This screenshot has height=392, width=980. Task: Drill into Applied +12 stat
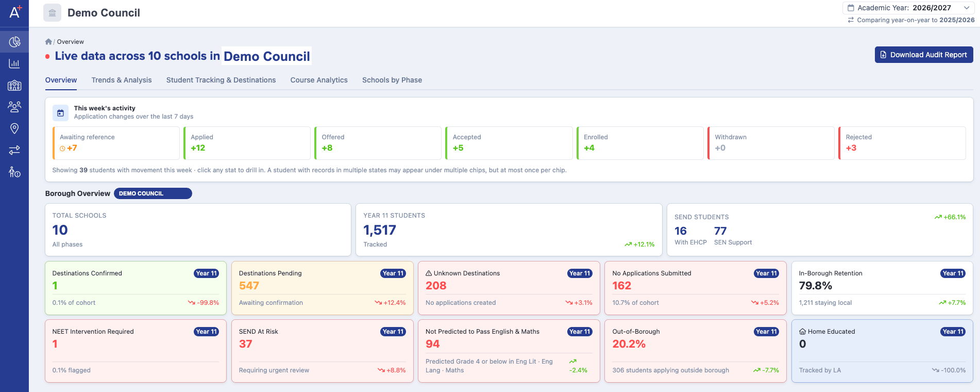pyautogui.click(x=247, y=143)
